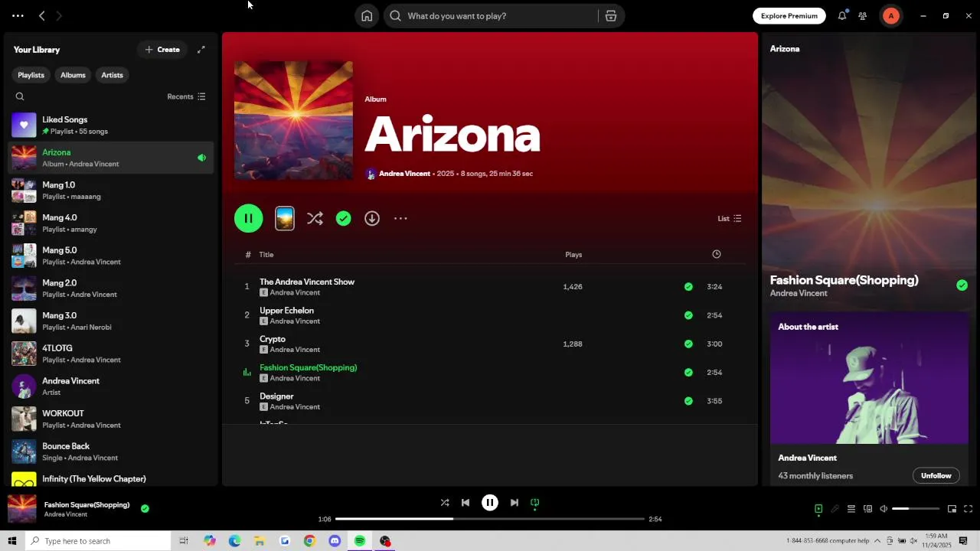Toggle the Now Playing view panel

(818, 509)
